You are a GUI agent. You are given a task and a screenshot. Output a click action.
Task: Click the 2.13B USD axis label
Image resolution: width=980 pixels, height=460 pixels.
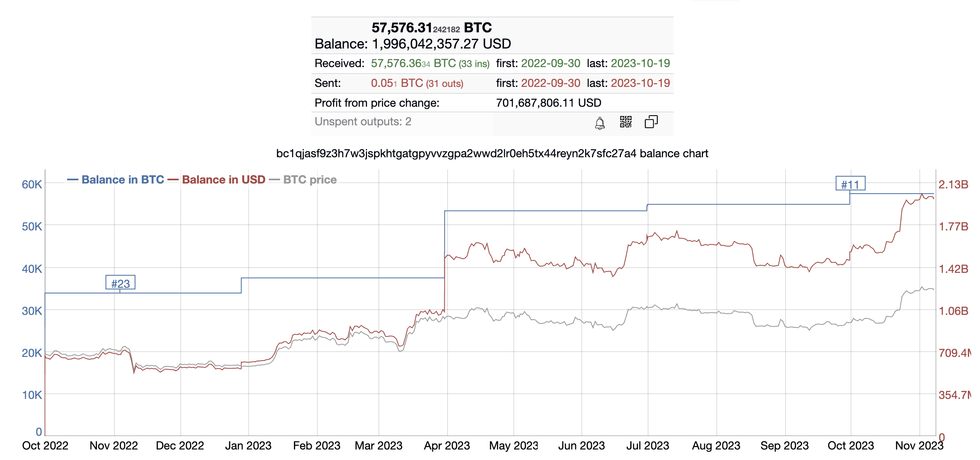click(953, 185)
